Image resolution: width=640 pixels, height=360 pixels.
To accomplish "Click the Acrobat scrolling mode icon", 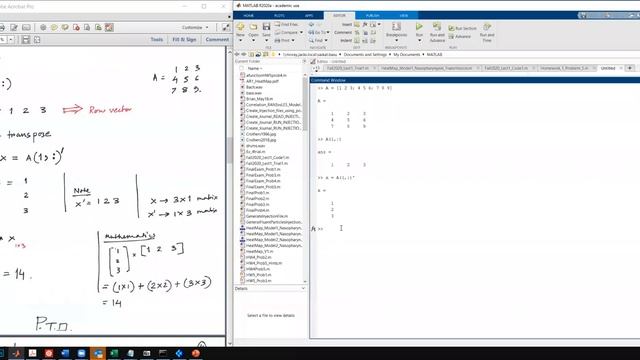I will point(26,40).
